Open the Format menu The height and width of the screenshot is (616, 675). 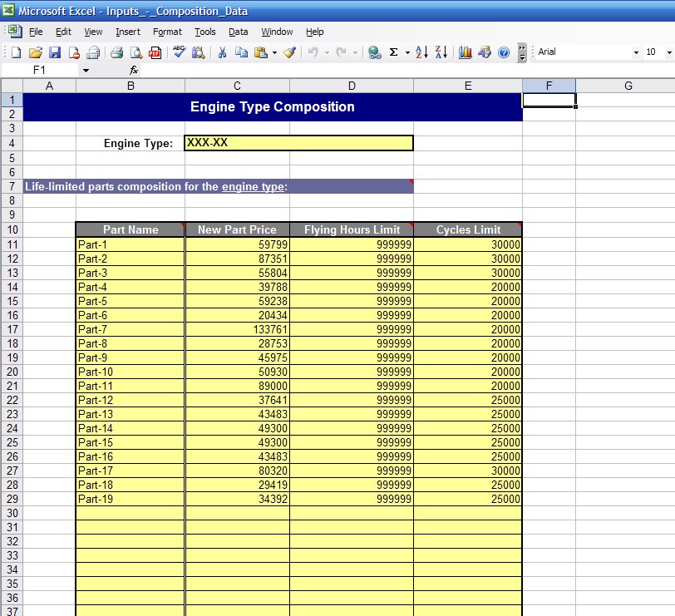coord(167,32)
